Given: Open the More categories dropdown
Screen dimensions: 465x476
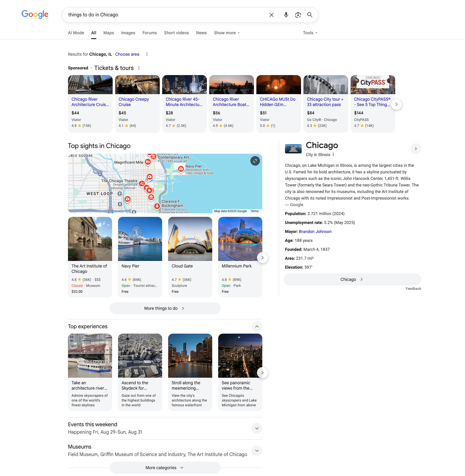Looking at the screenshot, I should click(165, 468).
